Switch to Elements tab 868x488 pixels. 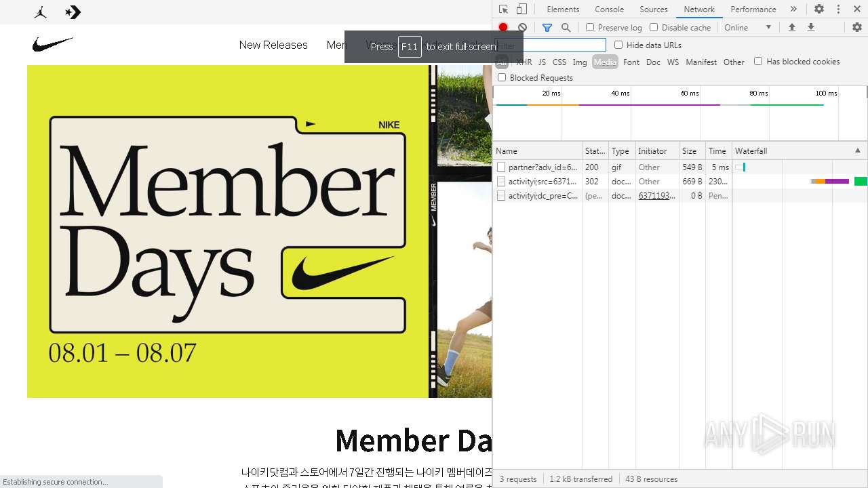(563, 9)
